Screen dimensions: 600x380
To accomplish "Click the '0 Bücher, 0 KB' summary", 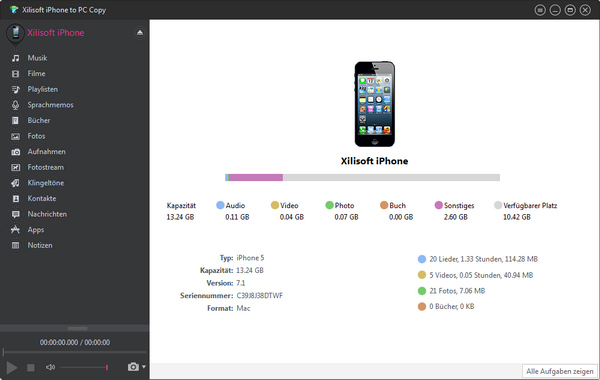I will click(452, 307).
